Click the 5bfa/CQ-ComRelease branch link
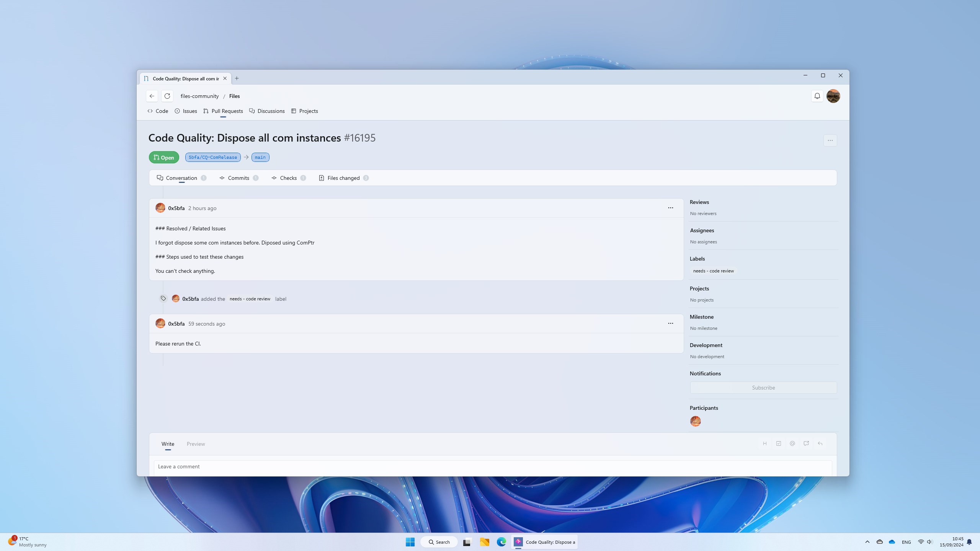The height and width of the screenshot is (551, 980). pos(213,157)
